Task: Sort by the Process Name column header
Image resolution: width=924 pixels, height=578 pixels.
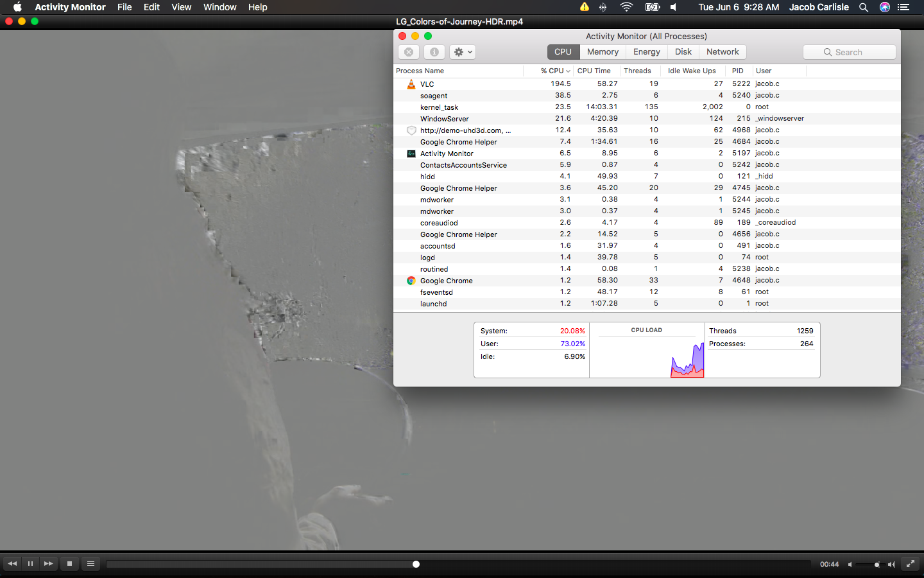Action: (x=458, y=71)
